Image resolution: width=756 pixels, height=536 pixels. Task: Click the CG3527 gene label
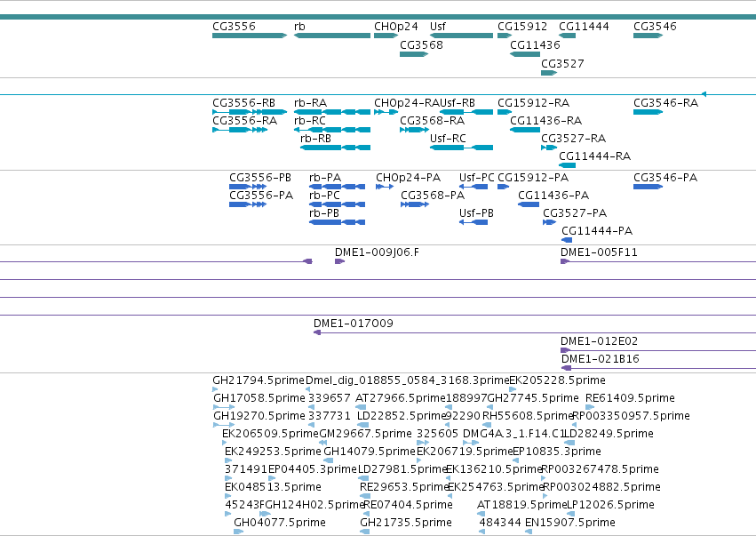562,64
